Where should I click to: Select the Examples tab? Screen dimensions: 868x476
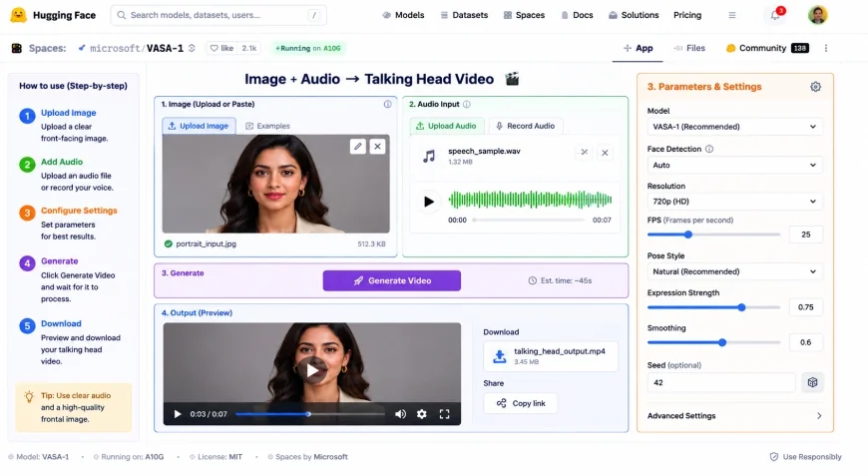[x=267, y=126]
